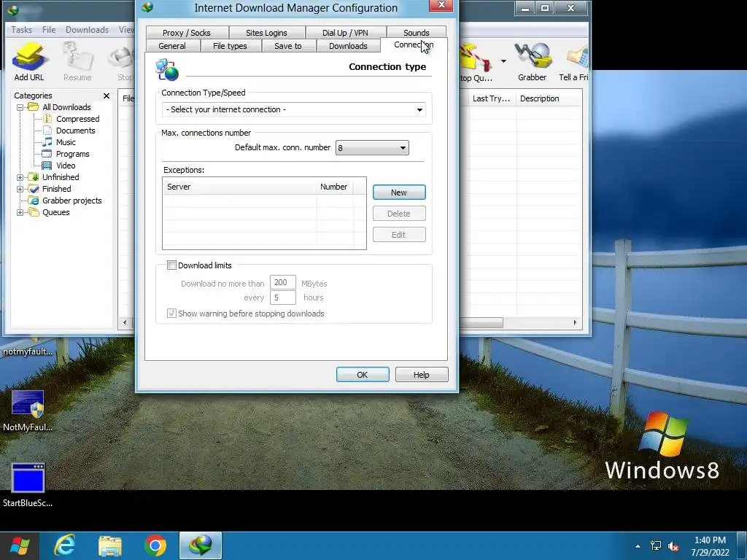Switch to Sounds tab
This screenshot has width=747, height=560.
[417, 32]
